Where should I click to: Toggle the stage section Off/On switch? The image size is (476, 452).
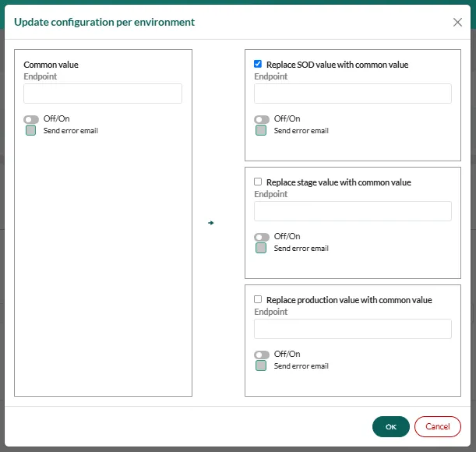click(262, 237)
